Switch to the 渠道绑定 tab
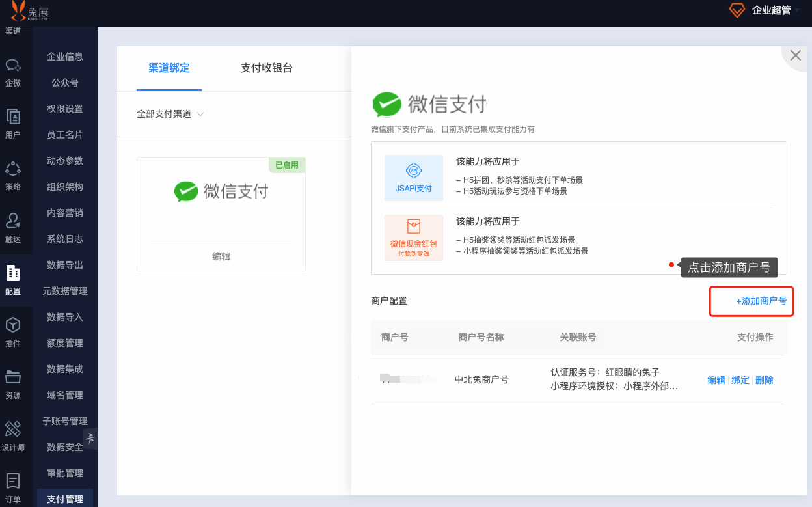Image resolution: width=812 pixels, height=507 pixels. (x=169, y=68)
